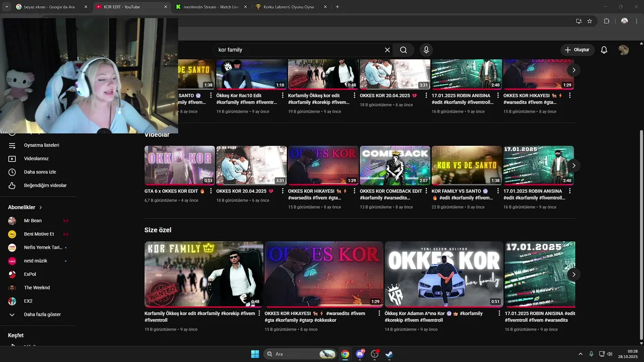Advance the Videolar shelf with arrow
The width and height of the screenshot is (644, 362).
pos(574,165)
